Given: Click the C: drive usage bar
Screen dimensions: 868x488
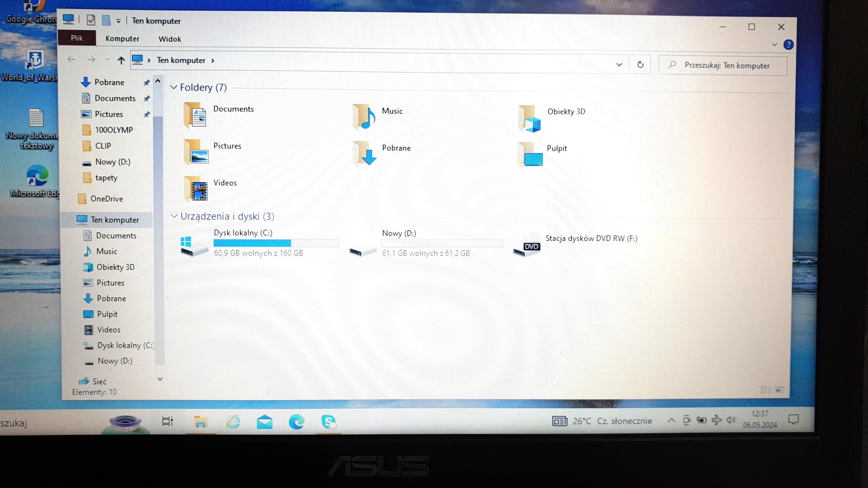Looking at the screenshot, I should pos(276,243).
